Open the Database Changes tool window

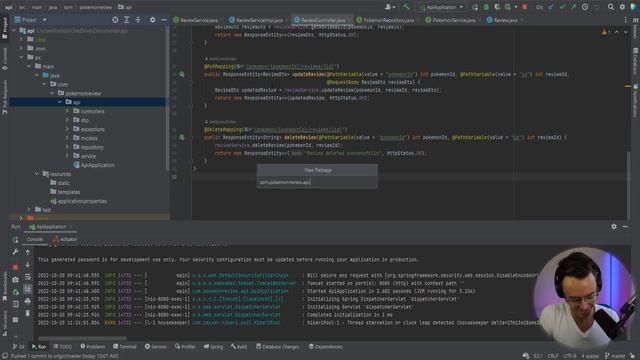[278, 347]
